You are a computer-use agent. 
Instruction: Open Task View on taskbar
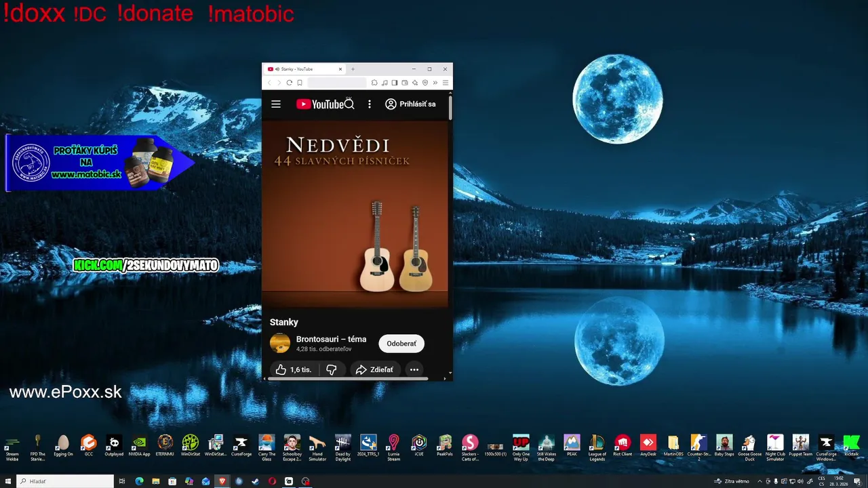point(122,481)
